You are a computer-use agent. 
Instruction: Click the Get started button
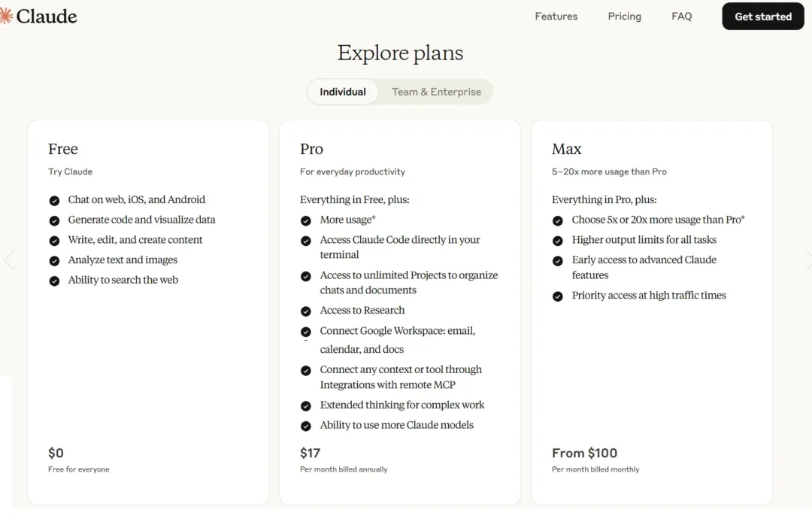tap(763, 16)
